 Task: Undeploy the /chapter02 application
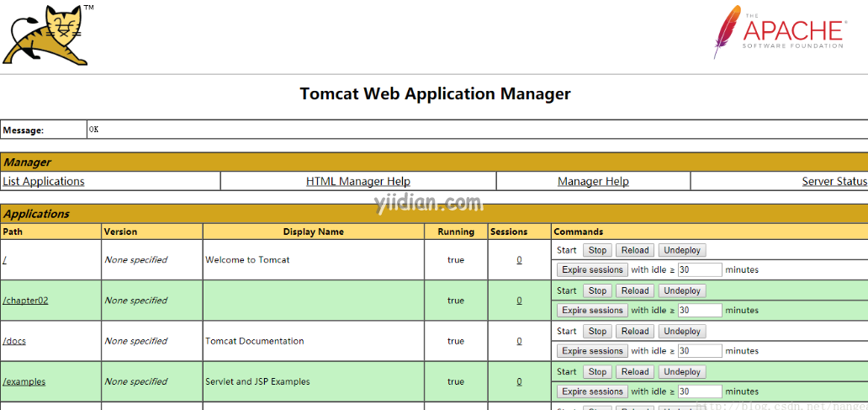click(x=682, y=291)
